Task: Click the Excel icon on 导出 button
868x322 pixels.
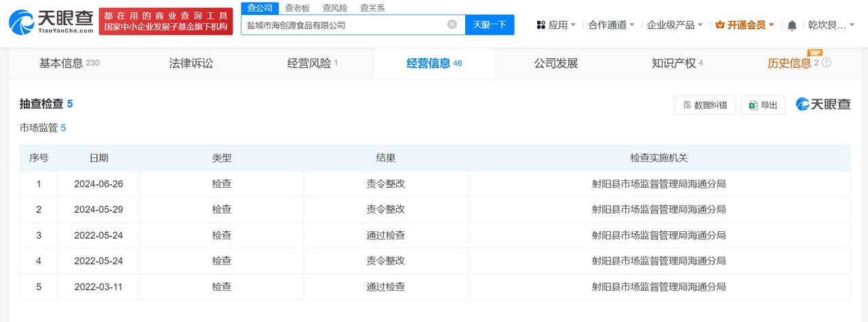Action: click(x=753, y=105)
